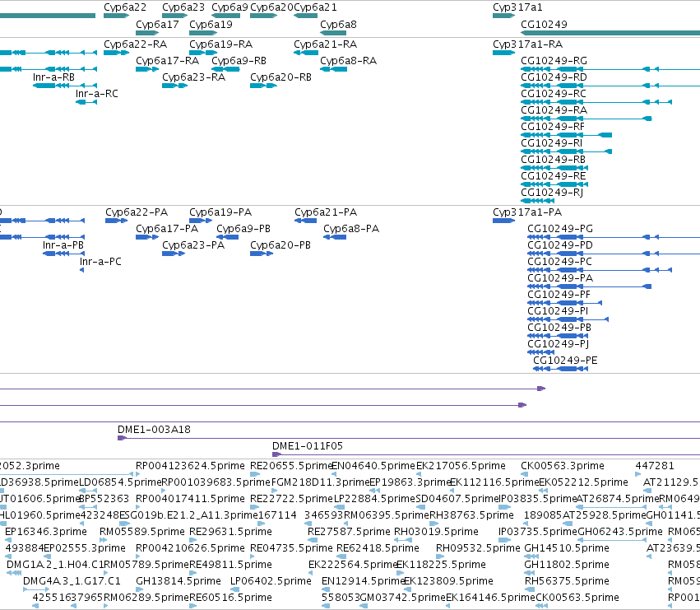700x610 pixels.
Task: Click protein CG10249-PD
Action: point(614,254)
